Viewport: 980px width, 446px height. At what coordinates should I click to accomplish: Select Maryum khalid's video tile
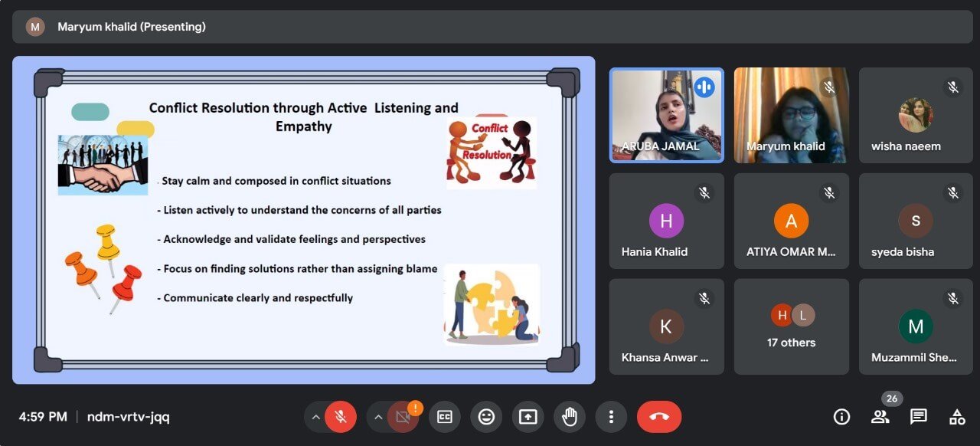(791, 115)
